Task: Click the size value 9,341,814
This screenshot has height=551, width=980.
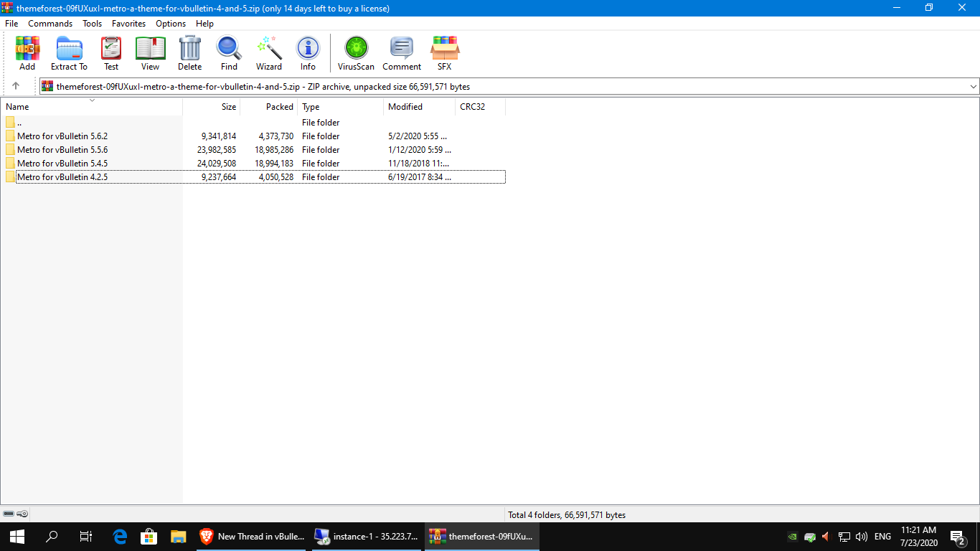Action: click(219, 136)
